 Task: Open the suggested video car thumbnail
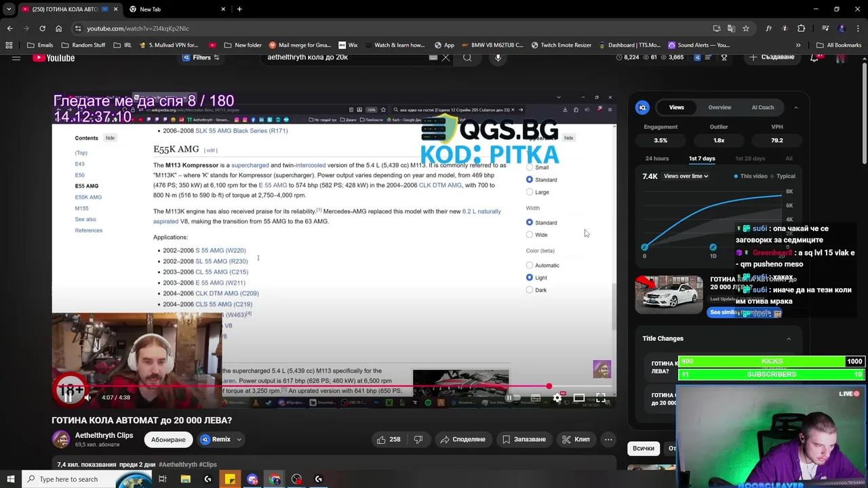[669, 295]
